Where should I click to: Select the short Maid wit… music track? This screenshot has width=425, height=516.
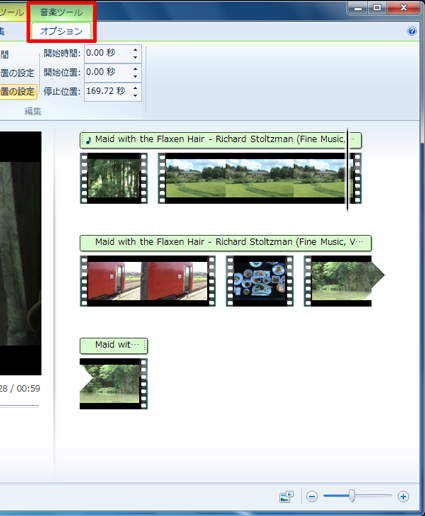click(x=114, y=345)
